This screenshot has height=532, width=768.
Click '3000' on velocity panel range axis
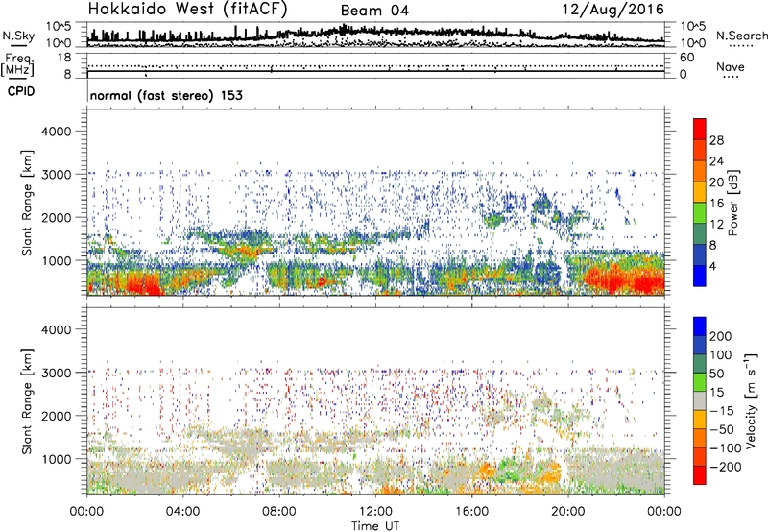coord(56,373)
